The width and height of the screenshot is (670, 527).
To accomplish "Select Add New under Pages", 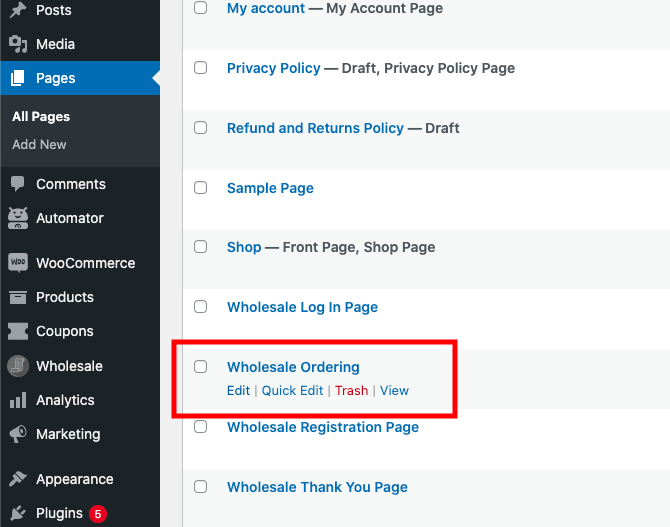I will tap(39, 144).
